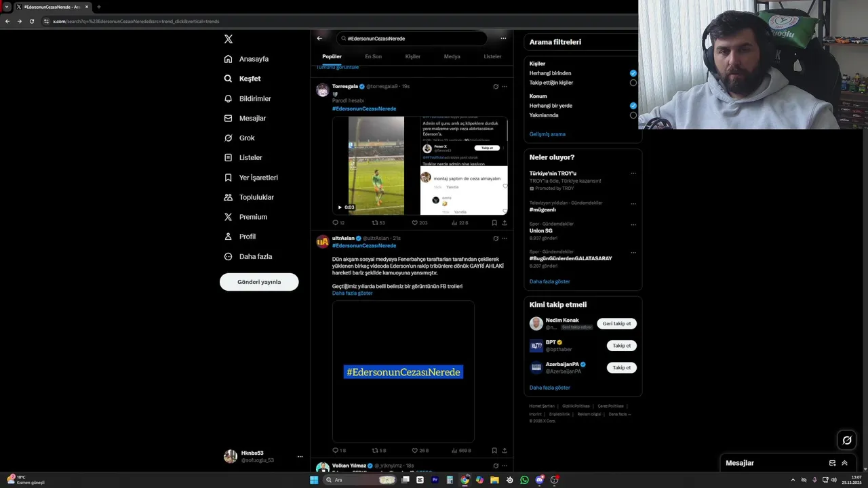Click Takip et for AzerbaijanPA
The image size is (868, 488).
point(621,367)
